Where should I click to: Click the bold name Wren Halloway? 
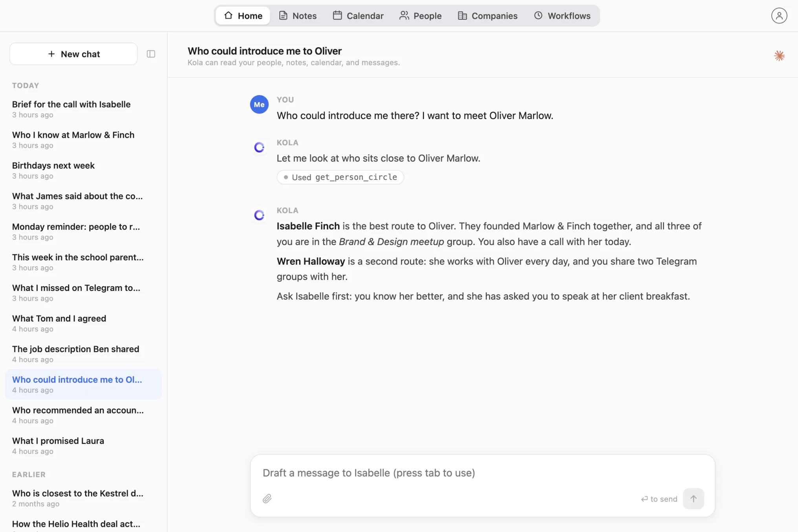[311, 261]
